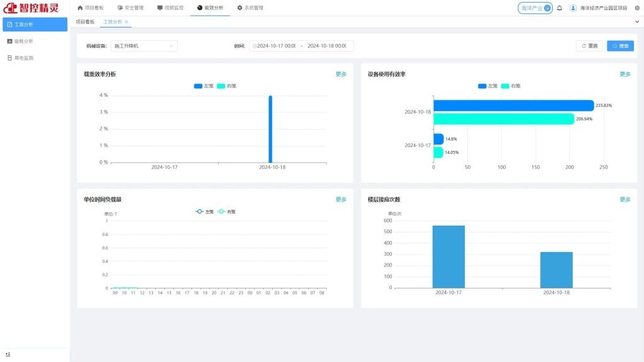Viewport: 644px width, 362px height.
Task: Switch to the 项目看板 page tab
Action: pos(85,21)
